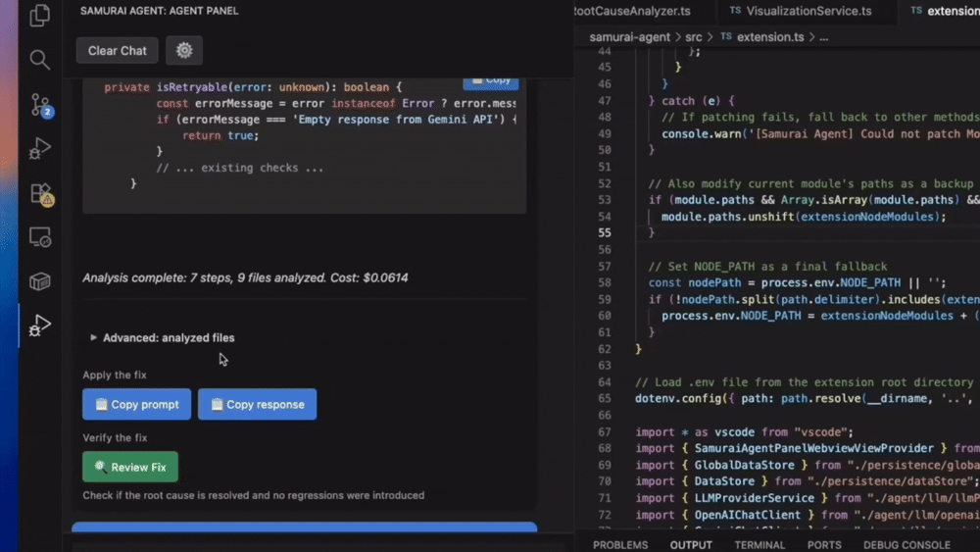Click the Copy prompt button
Image resolution: width=980 pixels, height=552 pixels.
click(137, 405)
